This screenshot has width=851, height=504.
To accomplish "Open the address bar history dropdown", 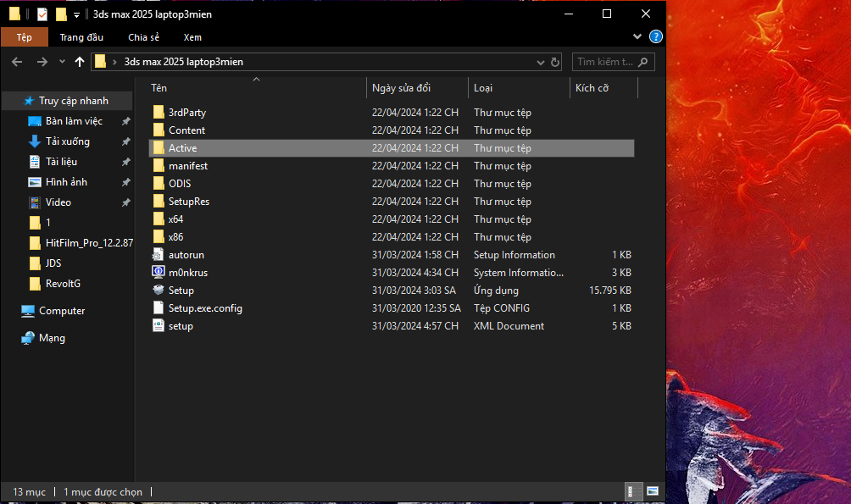I will (542, 62).
